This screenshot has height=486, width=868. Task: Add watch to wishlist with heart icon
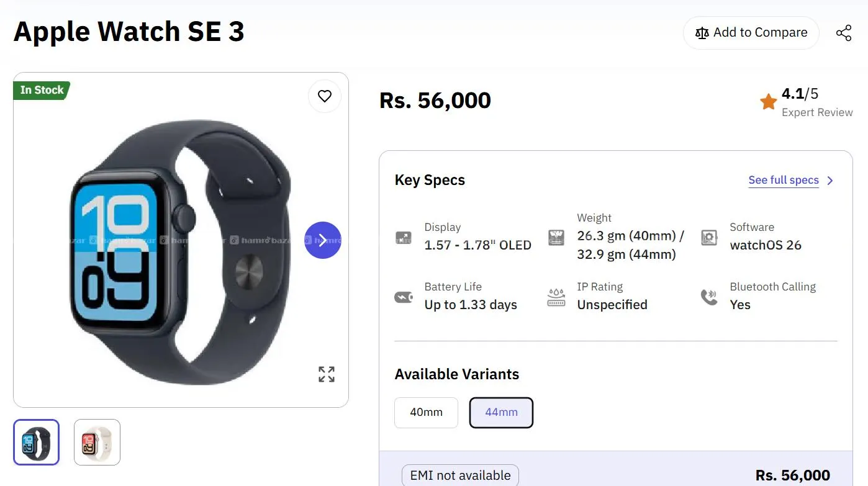[325, 96]
